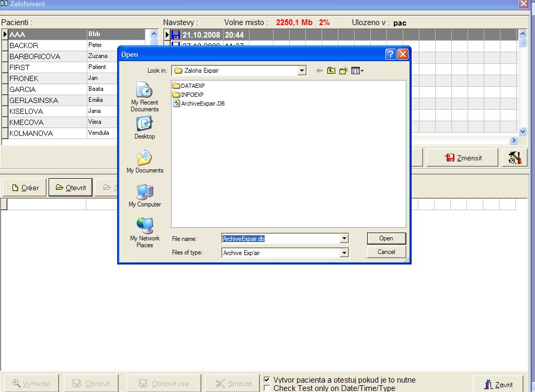This screenshot has width=535, height=392.
Task: Open My Network Places shortcut
Action: [x=145, y=233]
